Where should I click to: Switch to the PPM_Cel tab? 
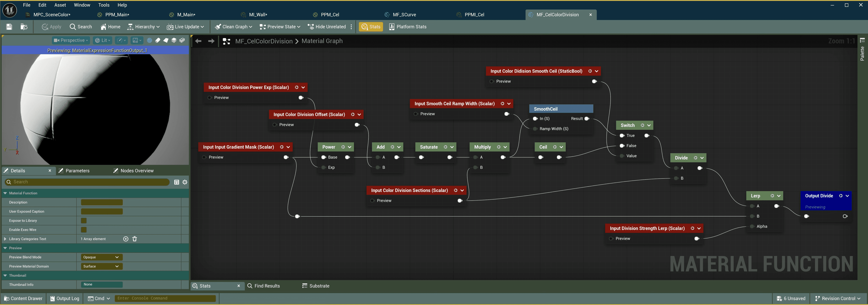[x=330, y=15]
